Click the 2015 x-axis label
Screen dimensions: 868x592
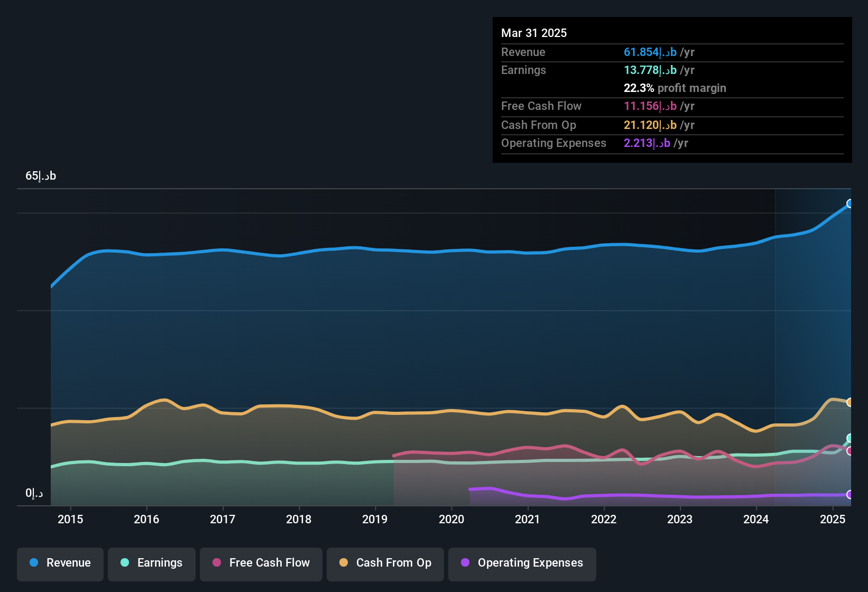click(x=70, y=519)
